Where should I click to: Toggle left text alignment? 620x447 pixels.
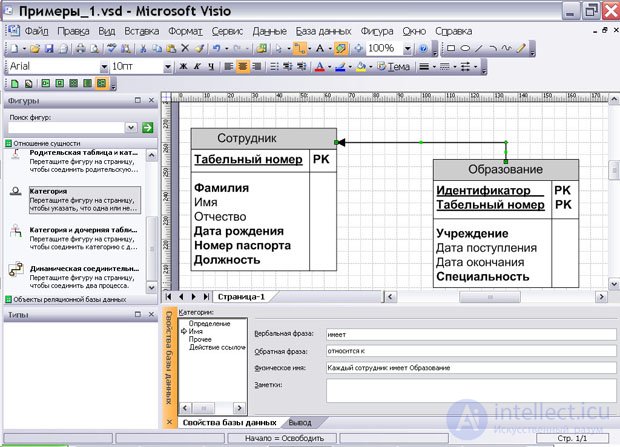click(229, 67)
